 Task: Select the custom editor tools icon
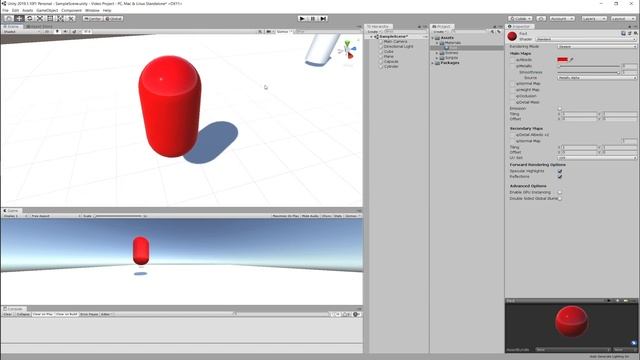coord(71,18)
